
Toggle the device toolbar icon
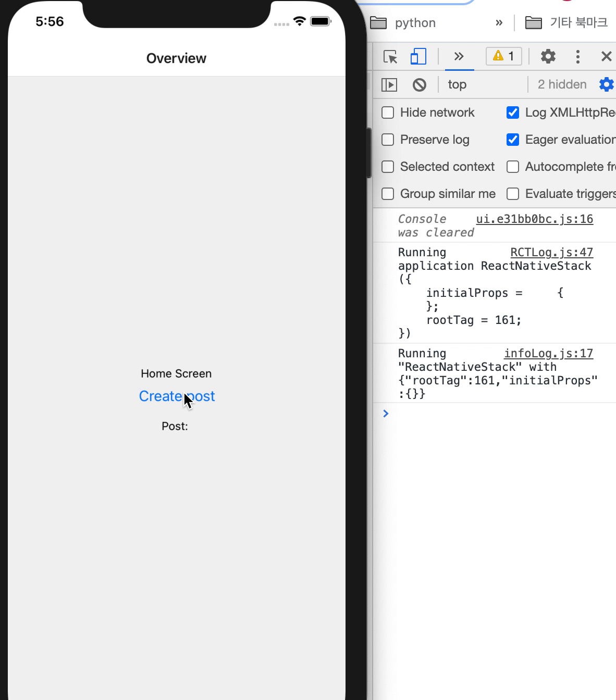coord(418,57)
